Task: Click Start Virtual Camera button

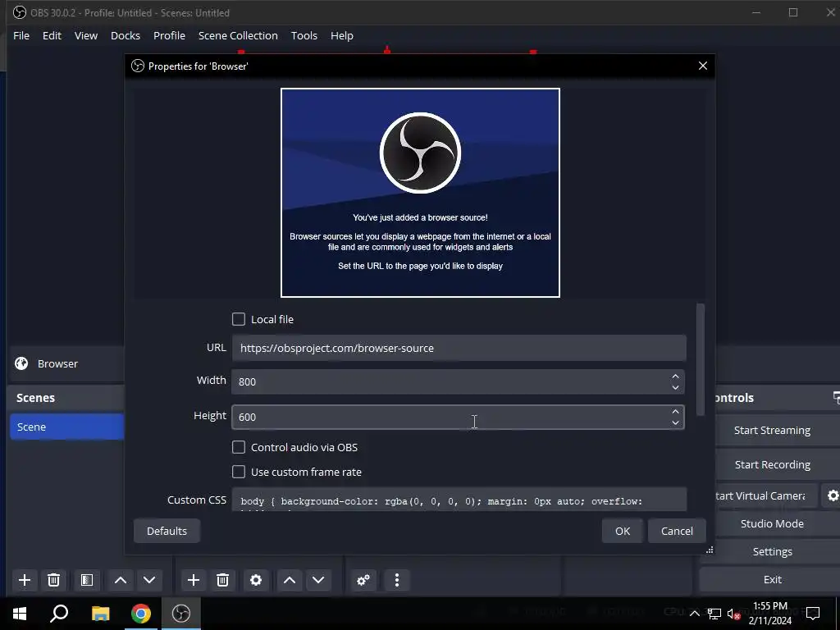Action: 765,495
